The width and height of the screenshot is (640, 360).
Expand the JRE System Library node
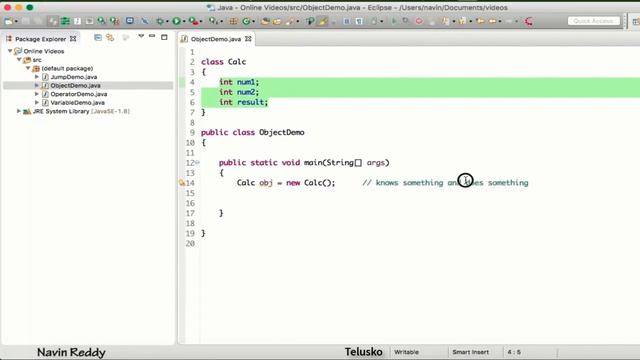pyautogui.click(x=19, y=111)
